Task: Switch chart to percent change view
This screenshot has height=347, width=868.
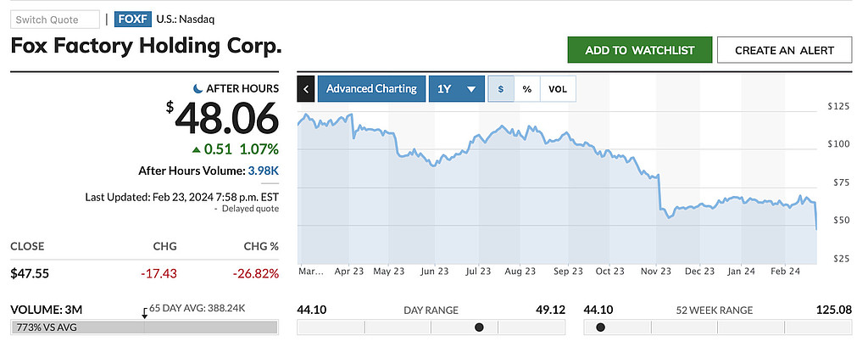Action: click(526, 88)
